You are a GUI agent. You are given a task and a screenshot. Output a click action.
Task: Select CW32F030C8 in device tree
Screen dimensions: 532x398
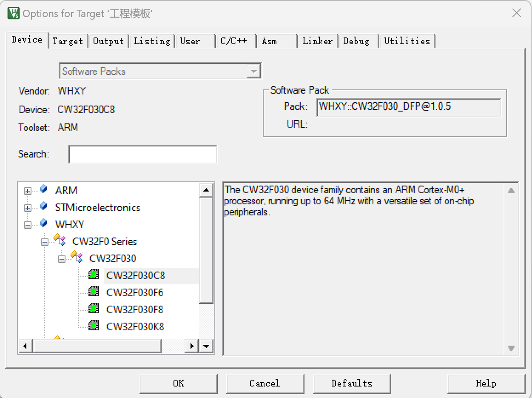tap(136, 276)
